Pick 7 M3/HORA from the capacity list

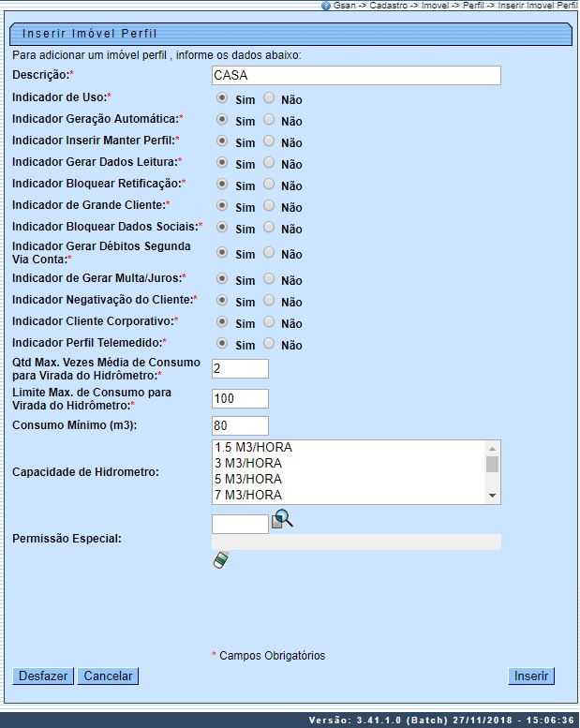(347, 495)
